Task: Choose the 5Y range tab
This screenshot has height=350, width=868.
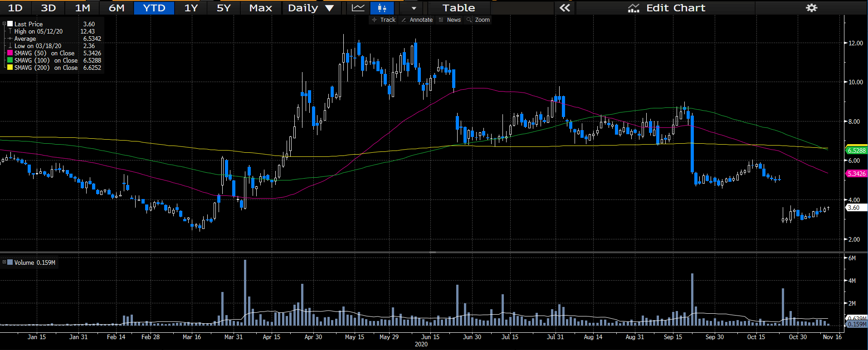Action: (224, 8)
